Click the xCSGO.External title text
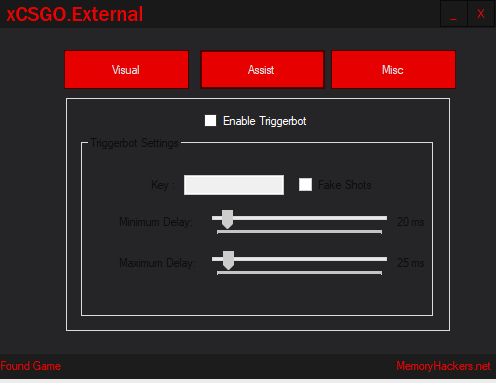This screenshot has height=383, width=496. pos(75,14)
